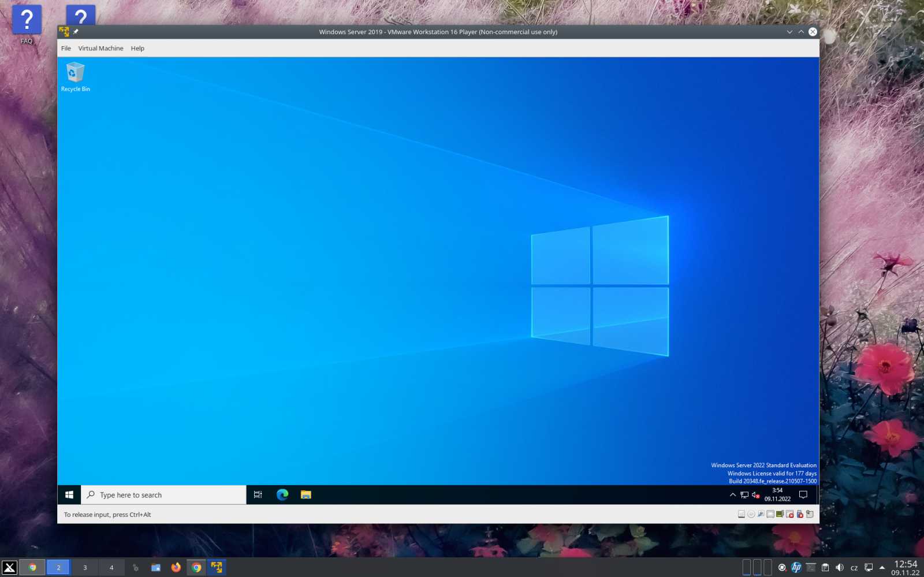The image size is (924, 577).
Task: Switch to virtual desktop 2
Action: tap(58, 567)
